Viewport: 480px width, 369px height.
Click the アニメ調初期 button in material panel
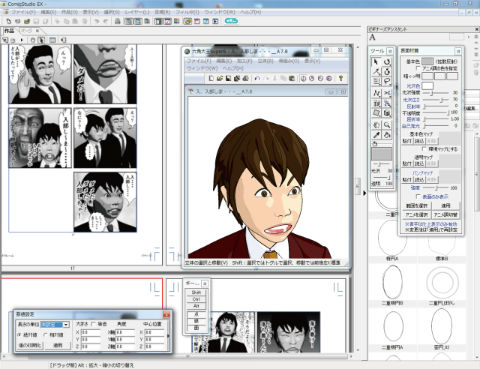446,215
